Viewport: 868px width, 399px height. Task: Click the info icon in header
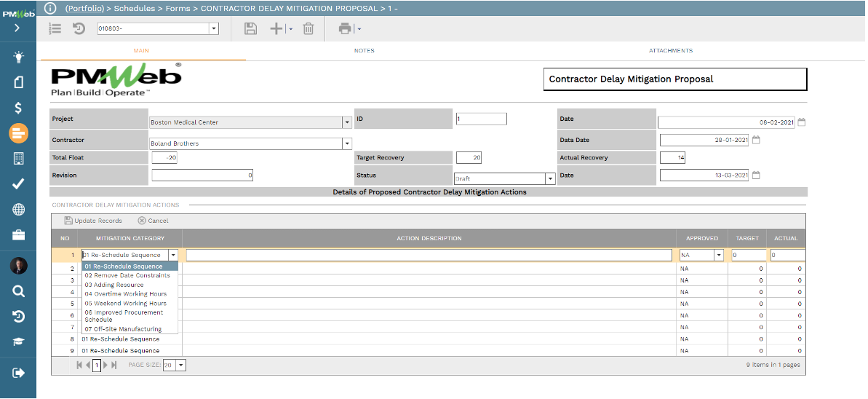coord(50,8)
